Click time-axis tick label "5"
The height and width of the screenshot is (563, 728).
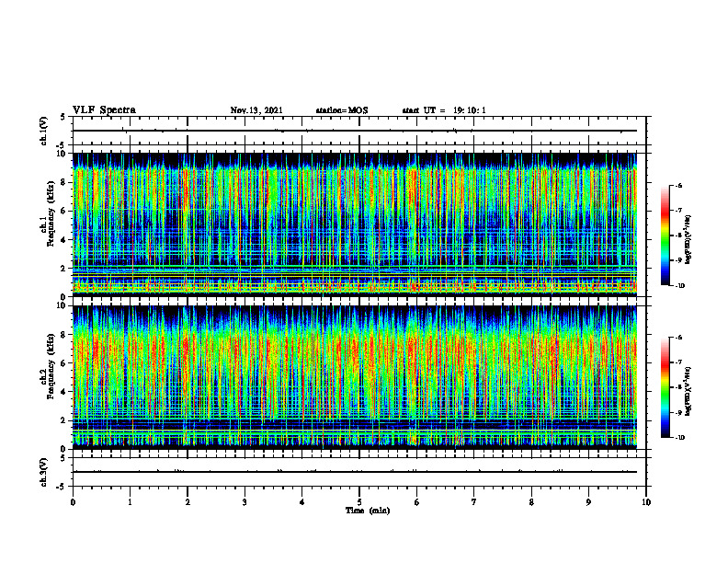tap(359, 502)
